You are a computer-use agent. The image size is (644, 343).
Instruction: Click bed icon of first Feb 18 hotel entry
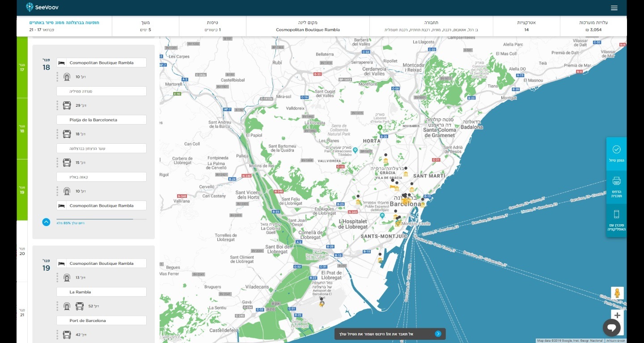[x=62, y=63]
